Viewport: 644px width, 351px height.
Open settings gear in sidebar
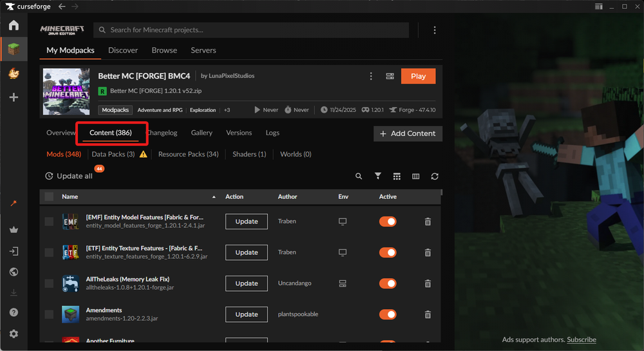(14, 334)
